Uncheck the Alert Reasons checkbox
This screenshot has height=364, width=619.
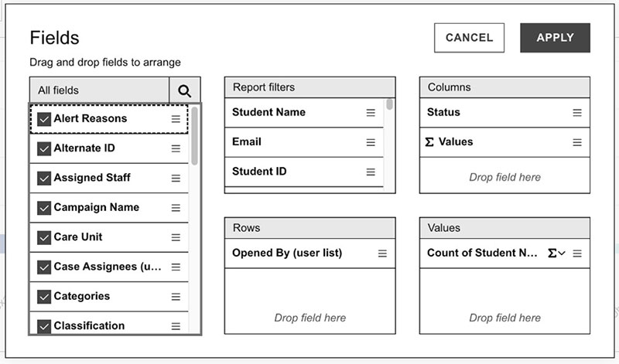click(44, 119)
